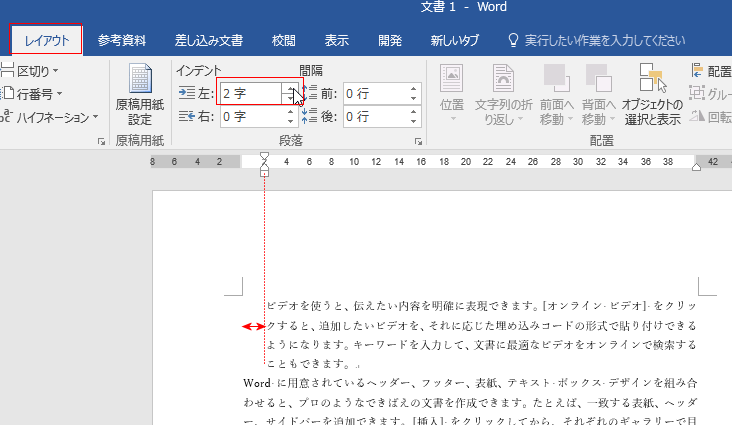Click the first line indent ruler marker
732x425 pixels.
tap(265, 156)
